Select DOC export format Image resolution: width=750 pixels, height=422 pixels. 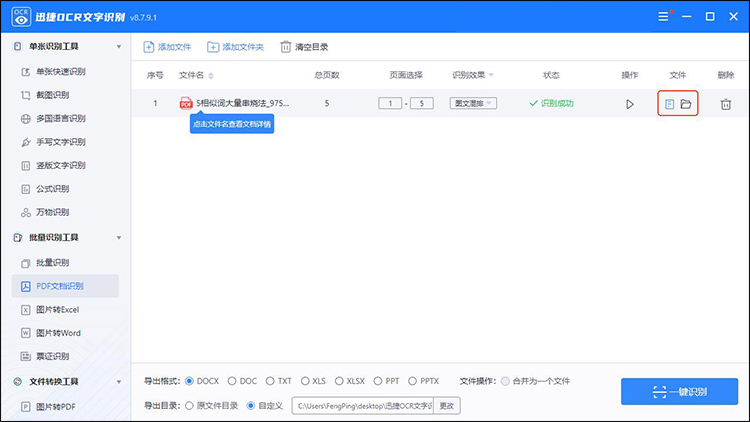pos(232,381)
